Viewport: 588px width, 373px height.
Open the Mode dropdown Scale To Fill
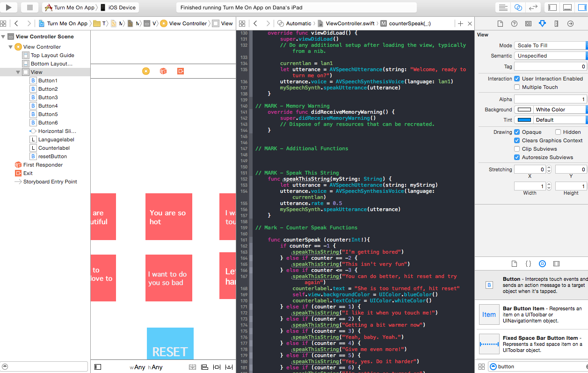point(550,45)
